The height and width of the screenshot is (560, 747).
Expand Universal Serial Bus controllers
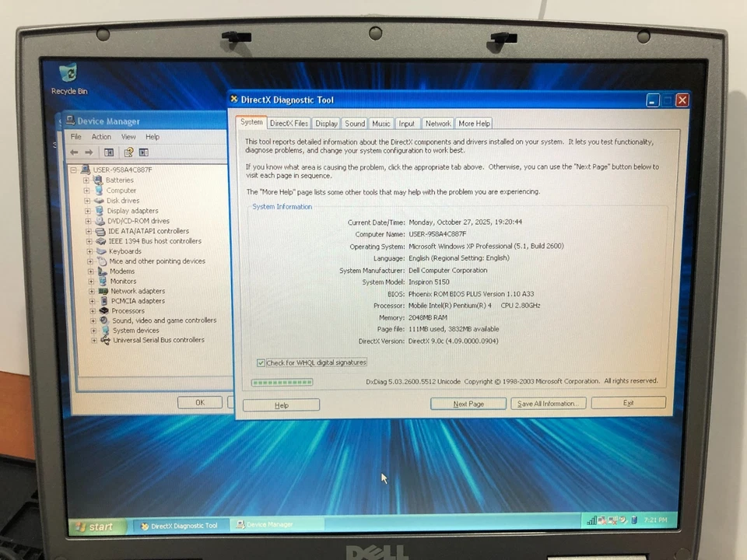(x=93, y=340)
